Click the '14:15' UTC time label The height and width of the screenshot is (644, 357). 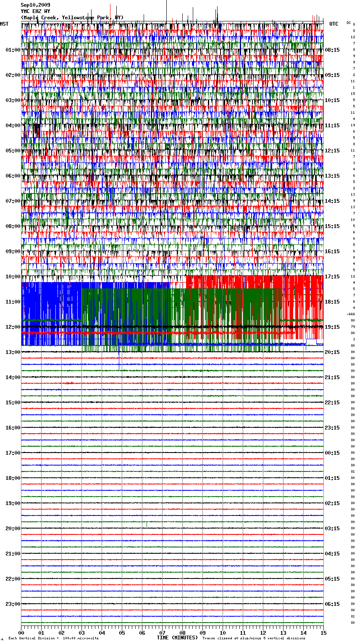[x=332, y=201]
